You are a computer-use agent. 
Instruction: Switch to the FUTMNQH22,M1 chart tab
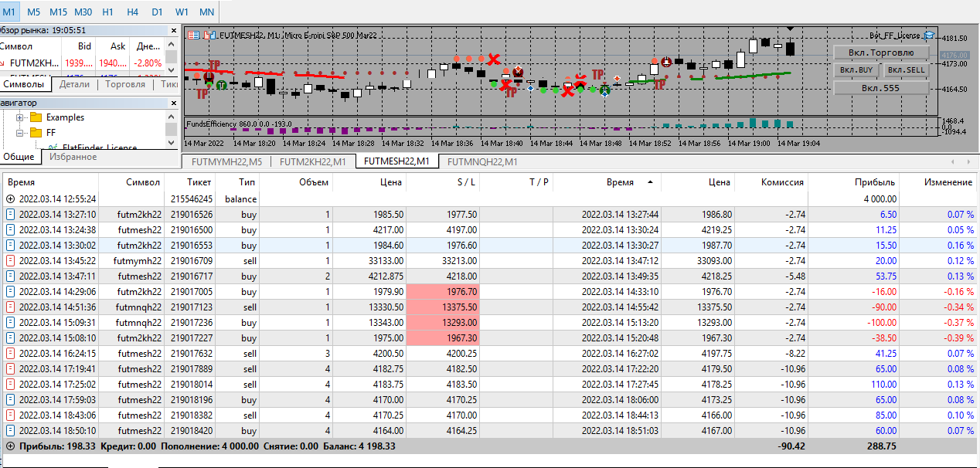(482, 162)
